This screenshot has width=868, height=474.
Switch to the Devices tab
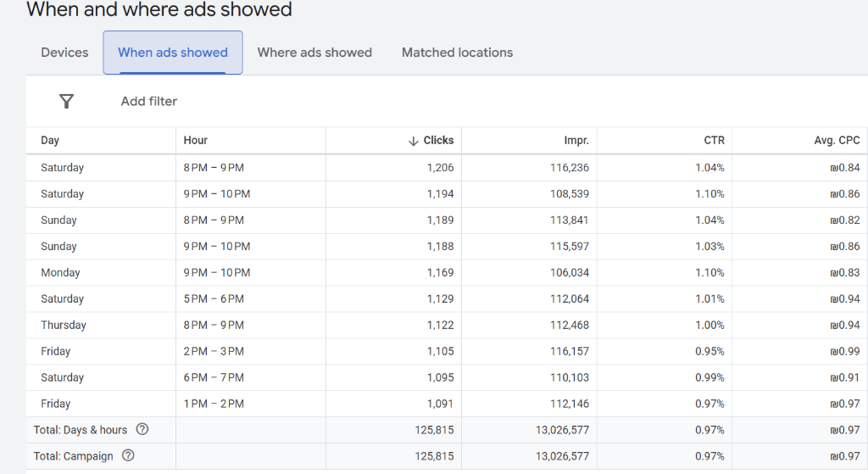pyautogui.click(x=64, y=53)
